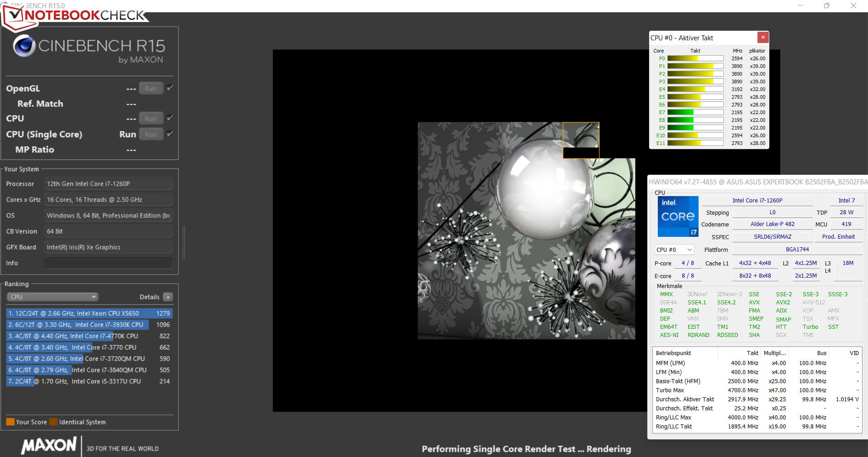Viewport: 868px width, 457px height.
Task: Click the Intel Core i7 badge in HWiNFO
Action: pos(678,216)
